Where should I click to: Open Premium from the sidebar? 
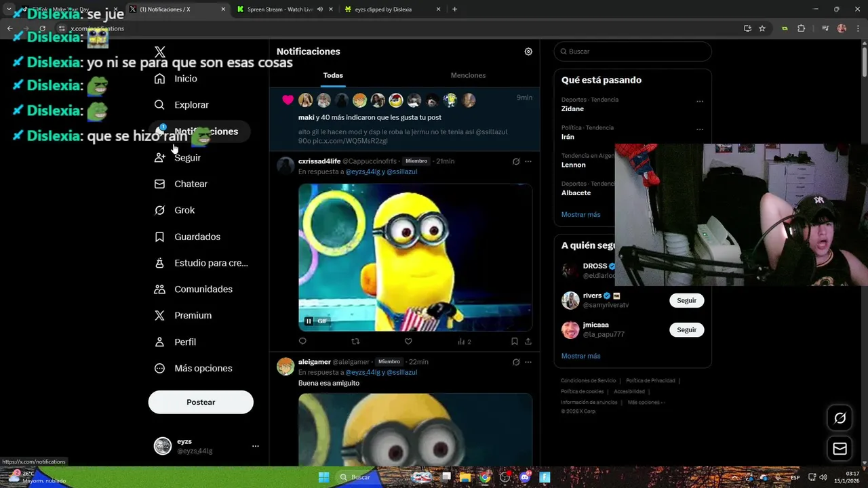[x=183, y=315]
